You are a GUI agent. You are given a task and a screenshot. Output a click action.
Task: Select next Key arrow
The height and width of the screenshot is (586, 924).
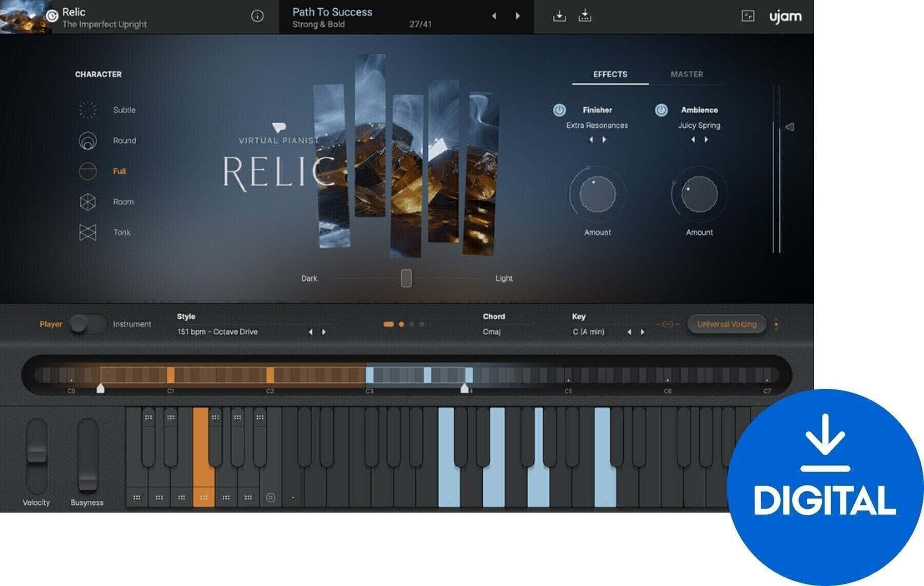tap(642, 332)
